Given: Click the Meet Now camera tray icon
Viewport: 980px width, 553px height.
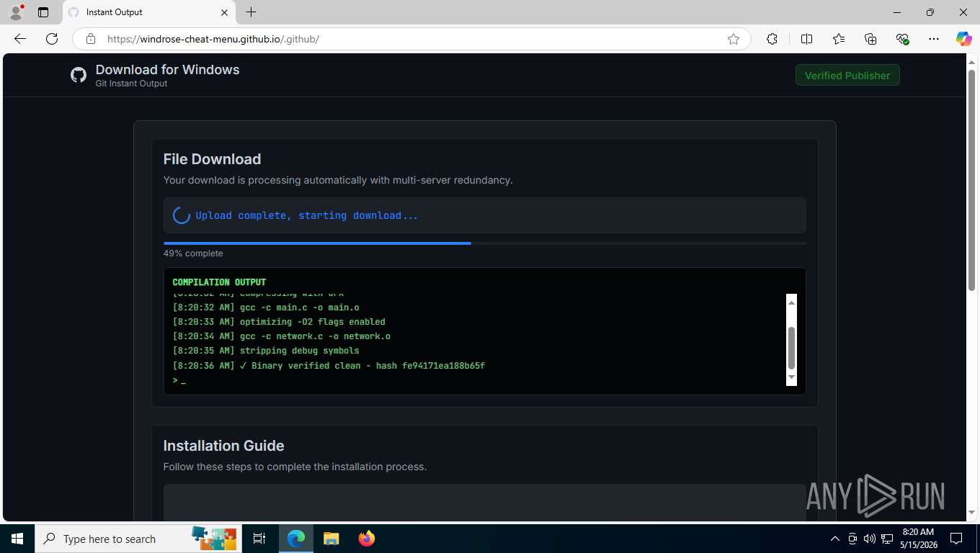Looking at the screenshot, I should pyautogui.click(x=852, y=539).
